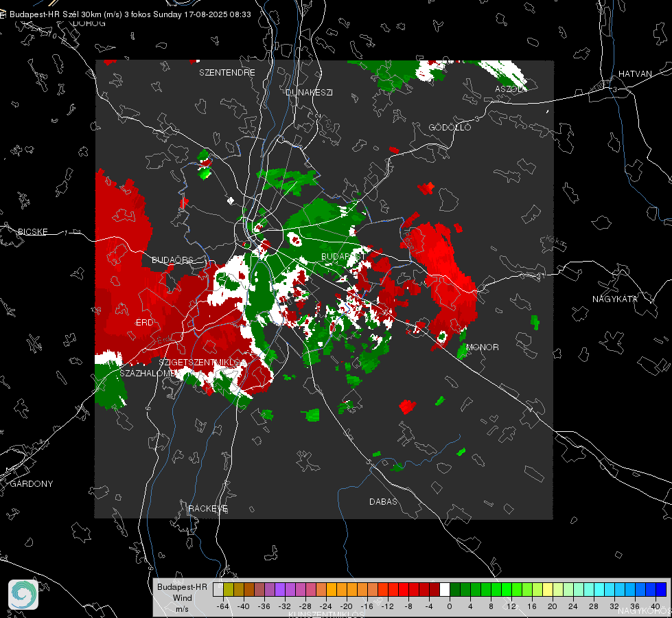This screenshot has height=618, width=672.
Task: Click the 16 legend tick label
Action: coord(532,606)
